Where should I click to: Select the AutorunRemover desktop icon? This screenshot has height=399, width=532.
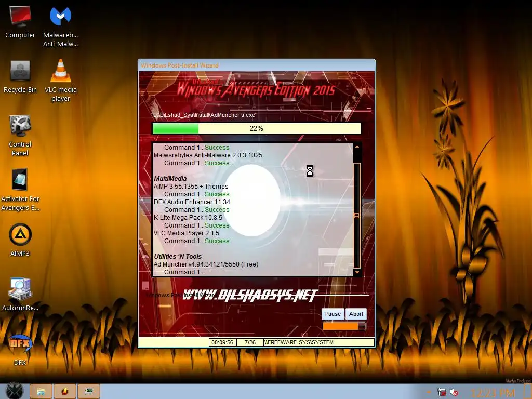(20, 294)
